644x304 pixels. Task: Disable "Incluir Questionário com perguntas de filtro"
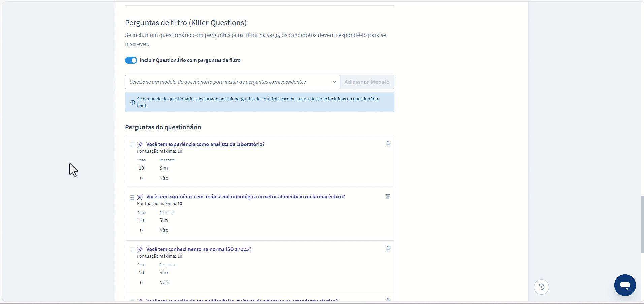pyautogui.click(x=131, y=60)
